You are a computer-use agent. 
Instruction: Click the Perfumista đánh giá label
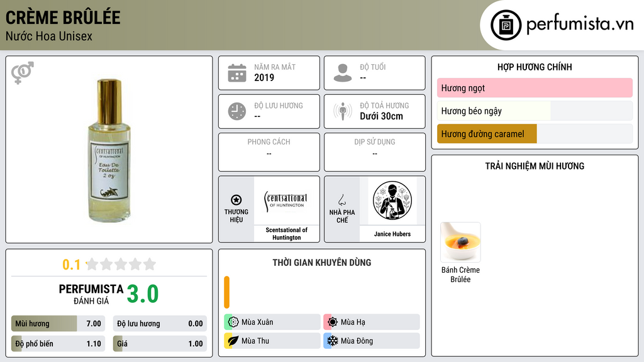pyautogui.click(x=91, y=294)
